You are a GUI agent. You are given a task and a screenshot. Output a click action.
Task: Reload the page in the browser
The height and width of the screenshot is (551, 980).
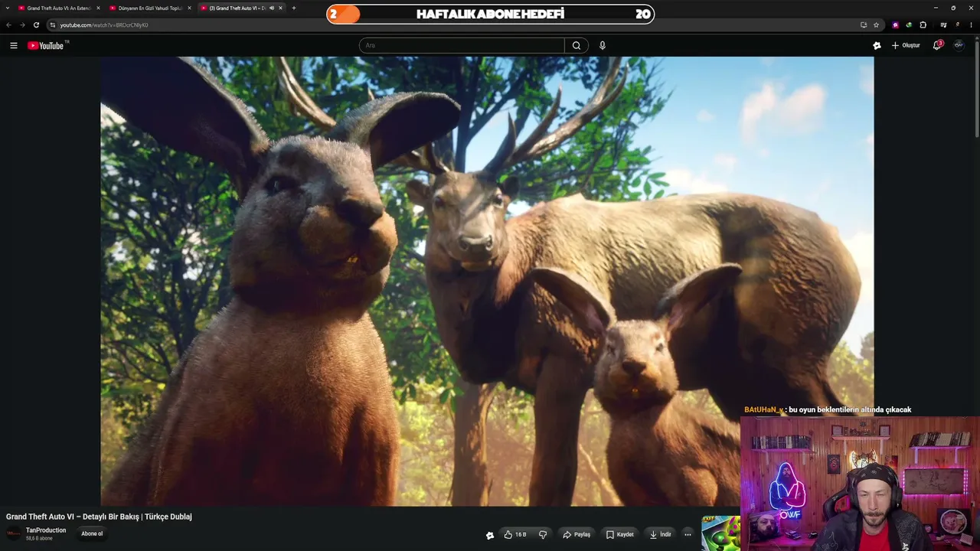click(36, 24)
